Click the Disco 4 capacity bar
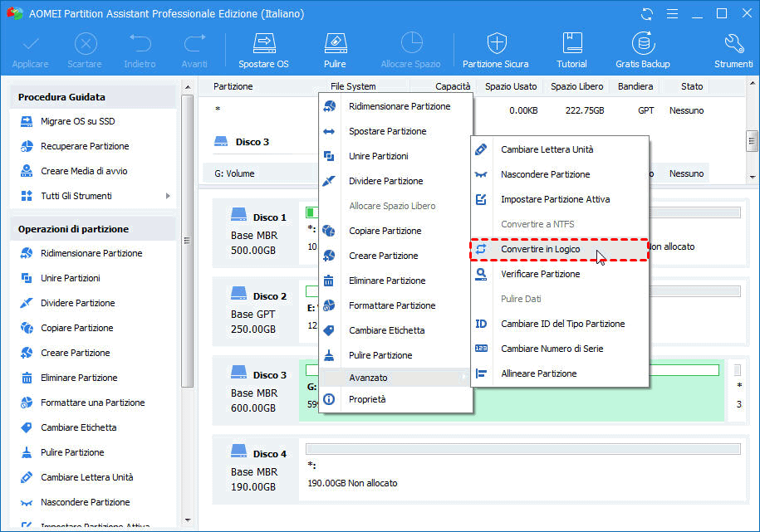 pos(523,449)
